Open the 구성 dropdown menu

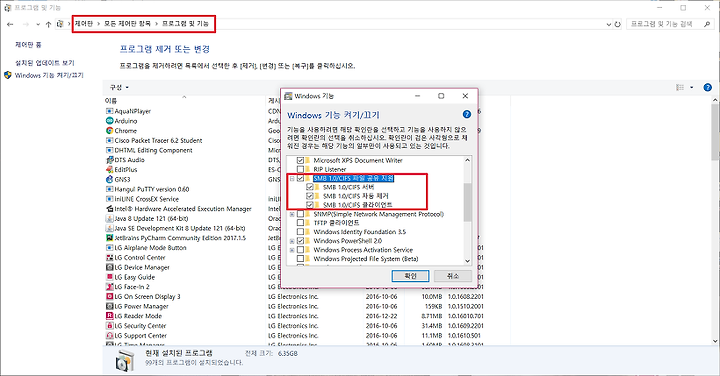[119, 87]
